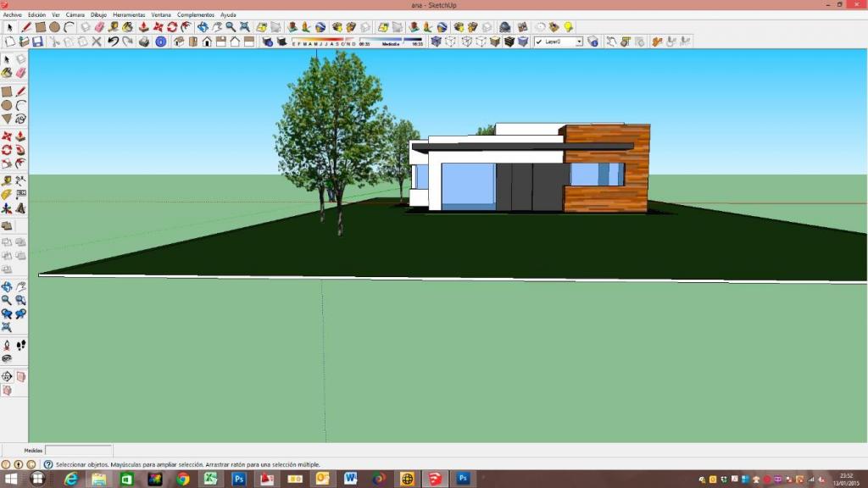Click the Print icon in toolbar
Screen dimensions: 868x488
[x=144, y=42]
